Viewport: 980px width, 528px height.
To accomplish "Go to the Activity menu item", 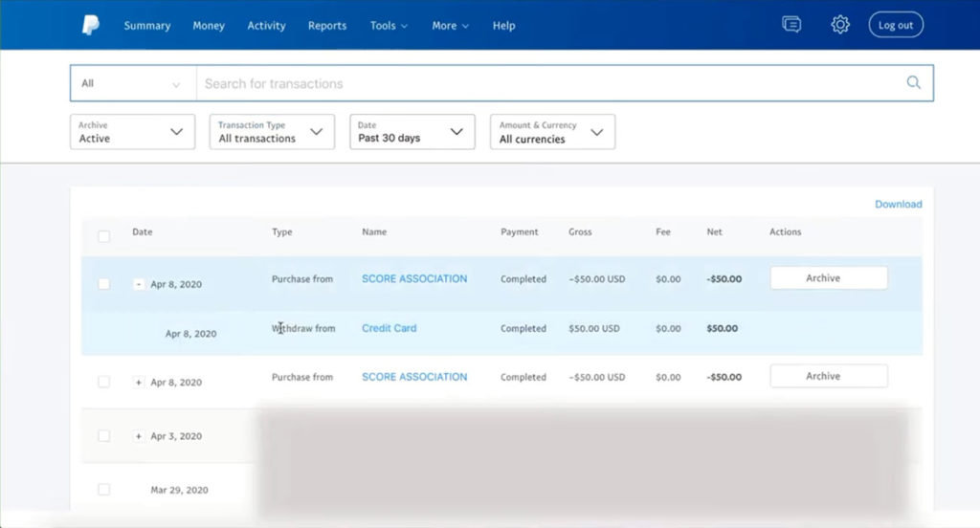I will [x=266, y=26].
